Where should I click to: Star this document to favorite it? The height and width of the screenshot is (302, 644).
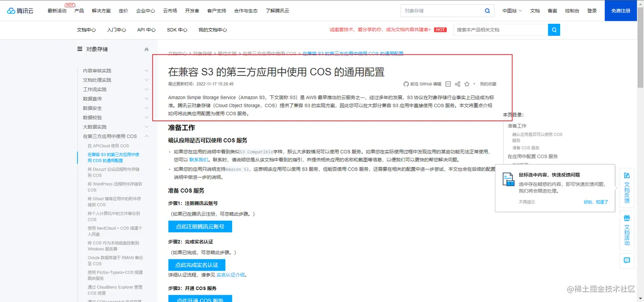467,84
